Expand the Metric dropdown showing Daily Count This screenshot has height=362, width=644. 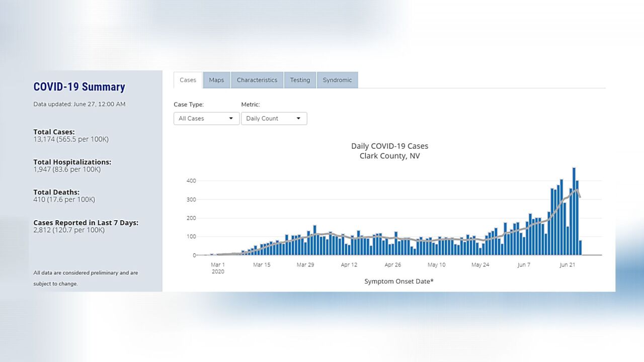tap(274, 118)
